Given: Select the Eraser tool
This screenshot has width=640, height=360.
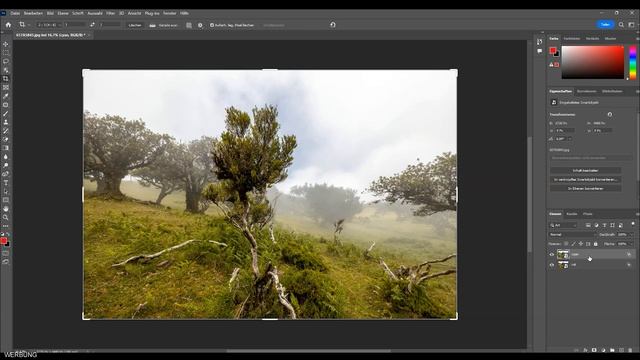Looking at the screenshot, I should (6, 140).
